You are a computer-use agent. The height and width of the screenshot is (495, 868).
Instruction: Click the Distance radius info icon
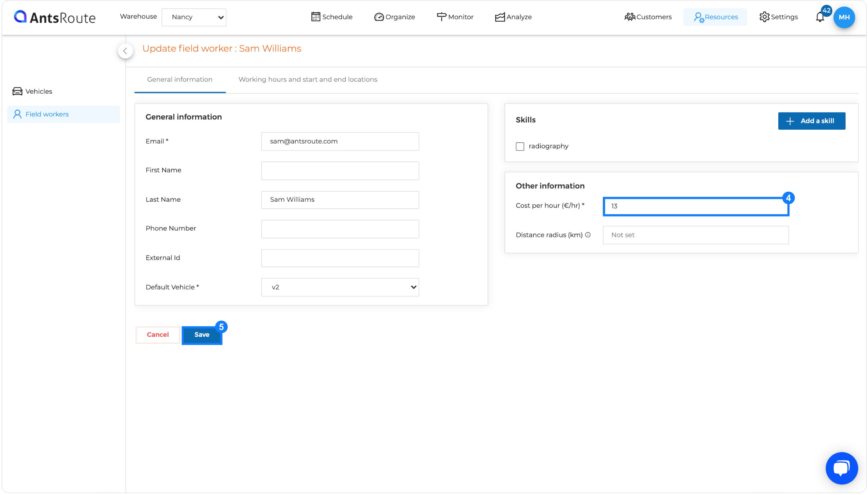[x=588, y=235]
